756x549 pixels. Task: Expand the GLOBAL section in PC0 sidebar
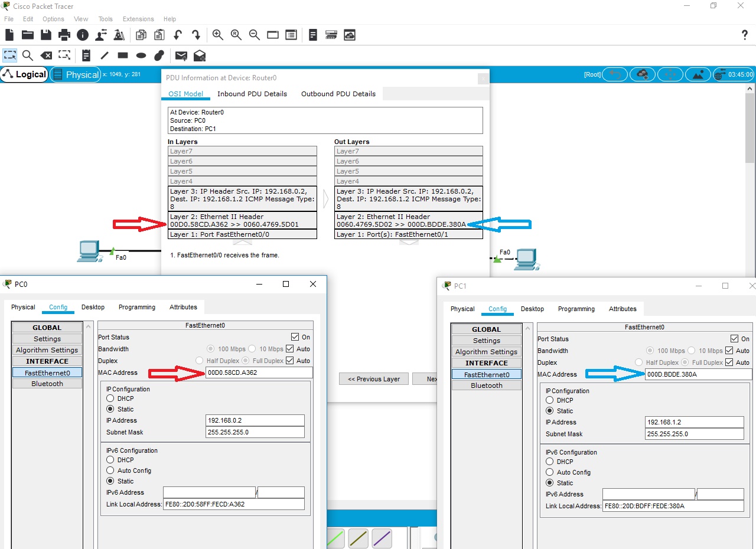coord(47,327)
